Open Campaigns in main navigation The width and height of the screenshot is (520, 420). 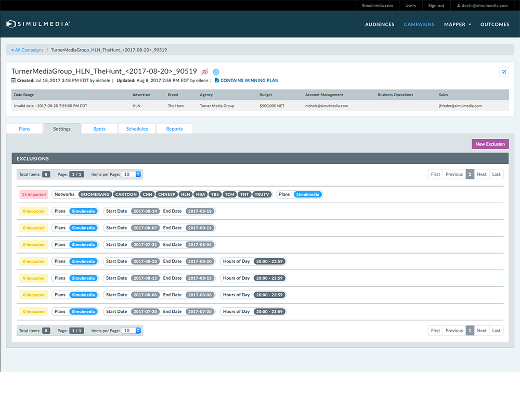[419, 24]
